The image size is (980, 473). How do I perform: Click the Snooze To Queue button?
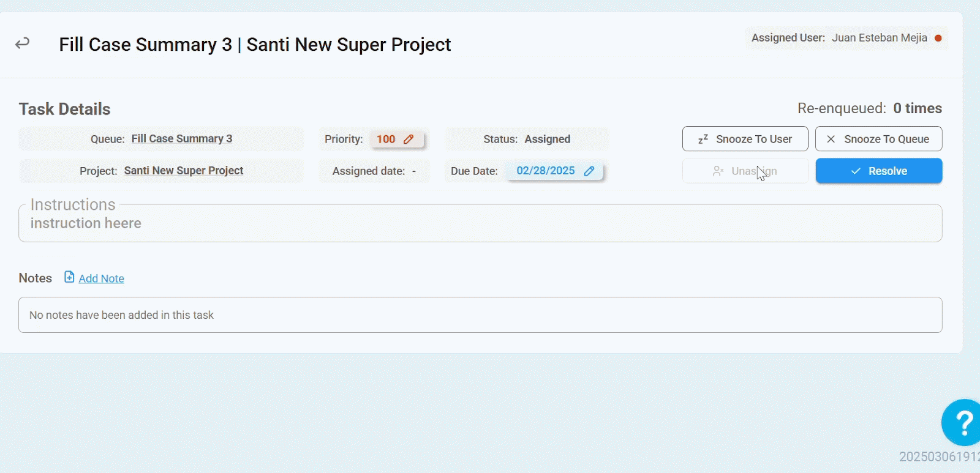click(x=878, y=139)
